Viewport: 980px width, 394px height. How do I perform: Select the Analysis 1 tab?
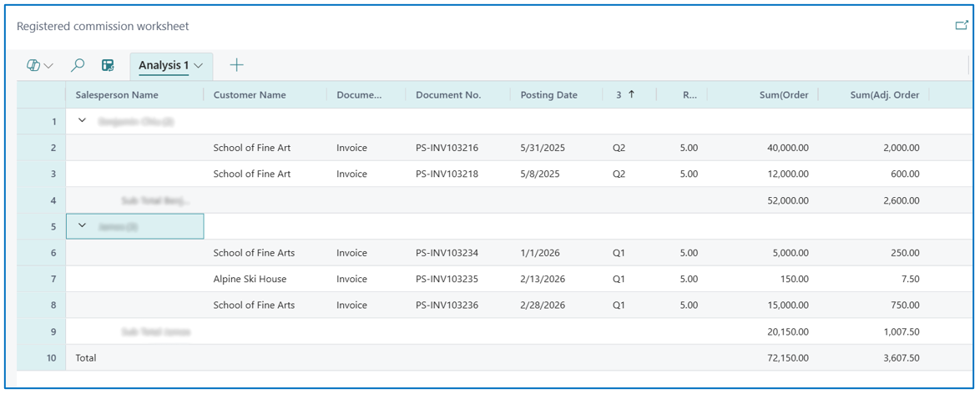pos(164,65)
